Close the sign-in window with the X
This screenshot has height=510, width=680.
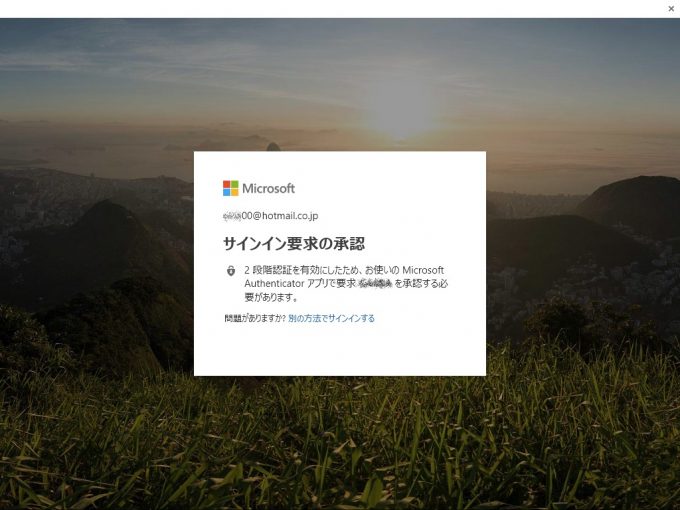coord(671,9)
